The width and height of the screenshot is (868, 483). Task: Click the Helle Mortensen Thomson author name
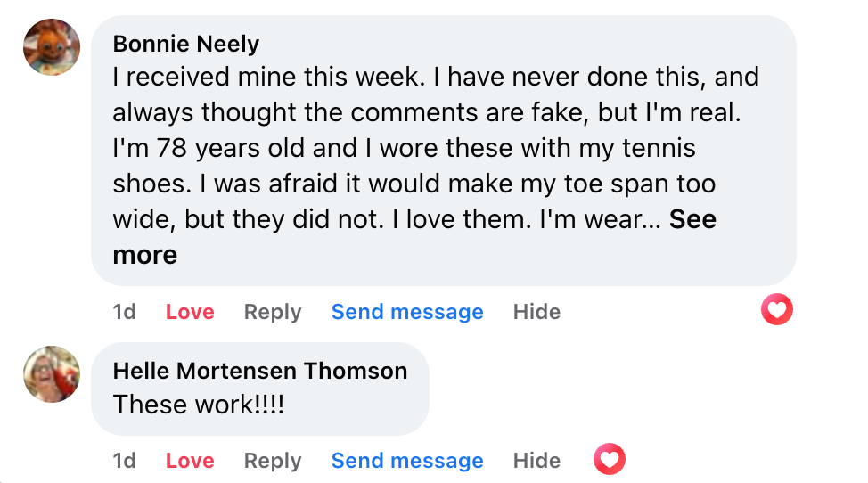pos(260,371)
